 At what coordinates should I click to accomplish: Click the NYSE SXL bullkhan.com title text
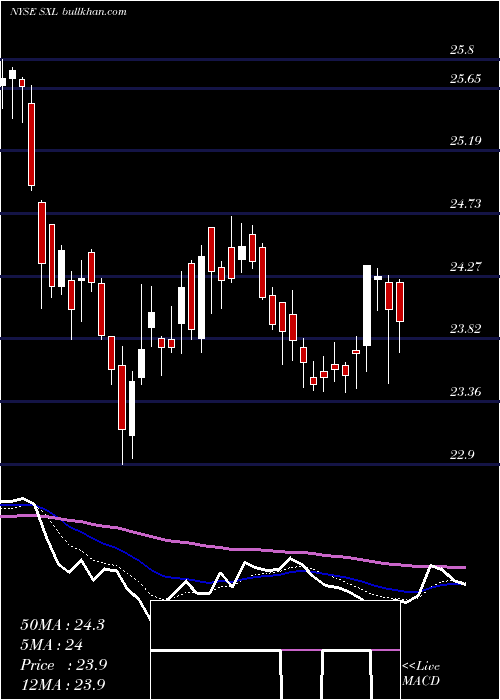point(68,11)
